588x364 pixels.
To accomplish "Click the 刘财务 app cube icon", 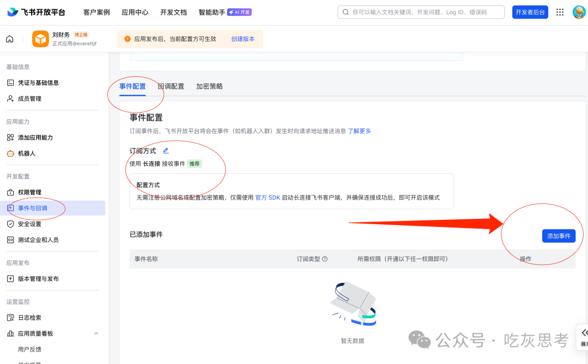I will [40, 39].
